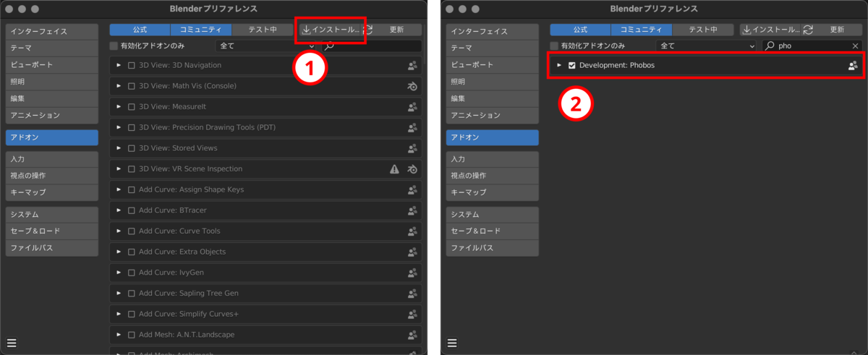The image size is (868, 355).
Task: Open テーマ section in right window sidebar
Action: point(493,48)
